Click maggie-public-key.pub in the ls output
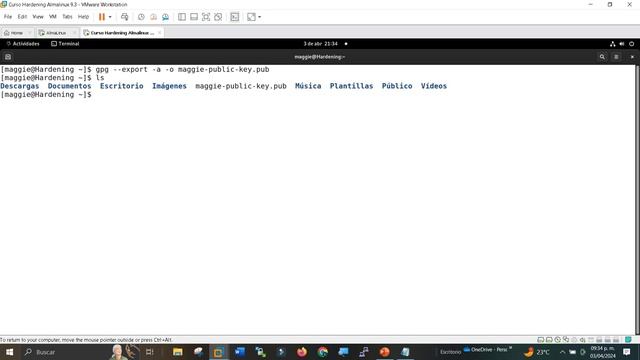 point(241,86)
